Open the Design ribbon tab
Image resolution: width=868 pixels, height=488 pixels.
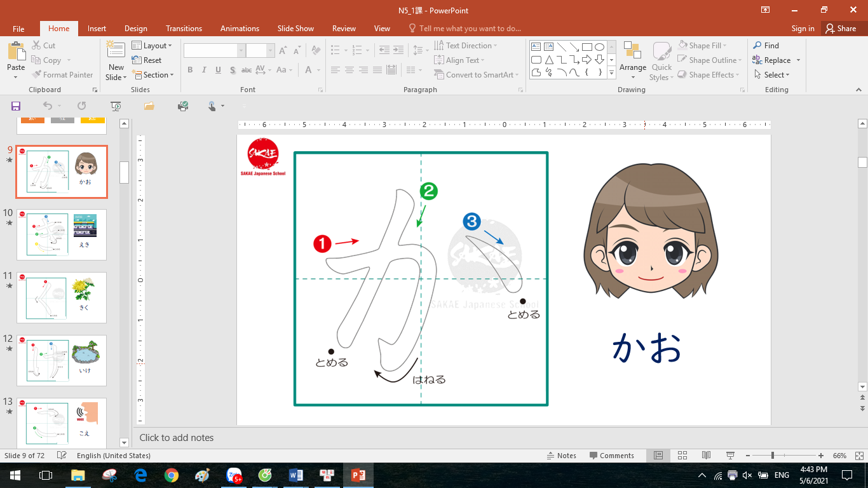(x=136, y=29)
